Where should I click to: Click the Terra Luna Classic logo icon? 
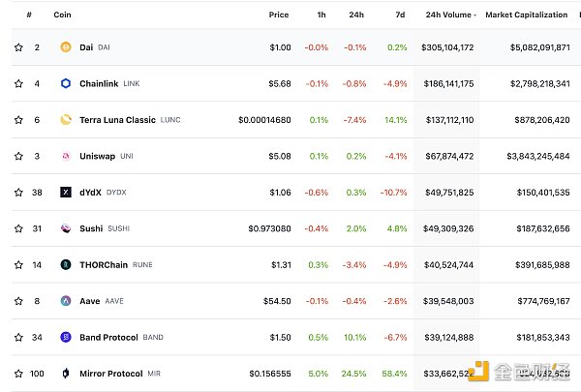[x=66, y=119]
